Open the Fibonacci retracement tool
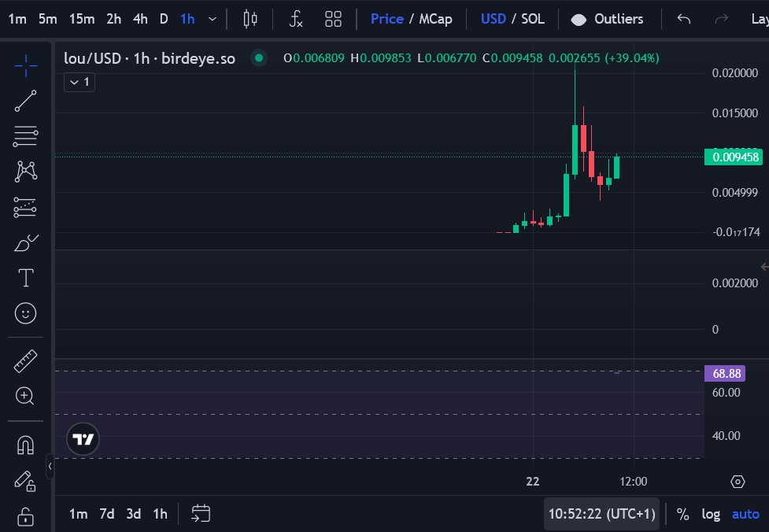 tap(25, 136)
